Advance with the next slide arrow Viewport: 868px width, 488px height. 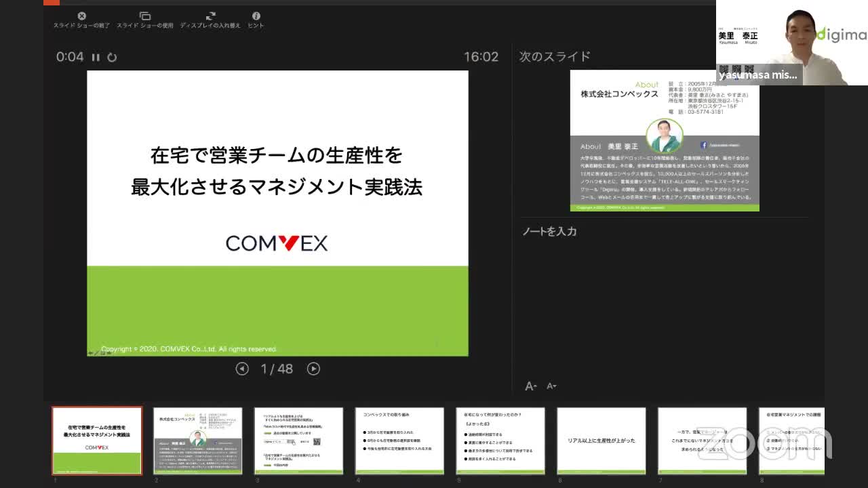[x=313, y=369]
